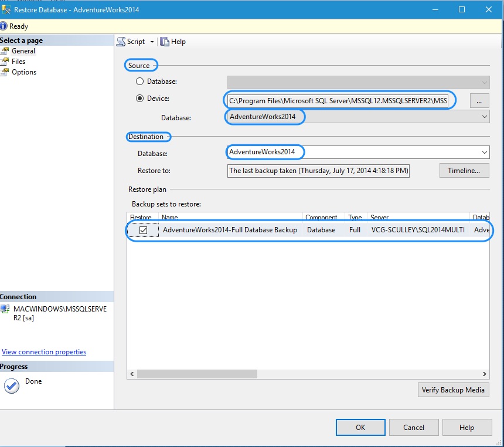Viewport: 504px width, 447px height.
Task: Open the backup device browse ellipsis
Action: click(x=479, y=100)
